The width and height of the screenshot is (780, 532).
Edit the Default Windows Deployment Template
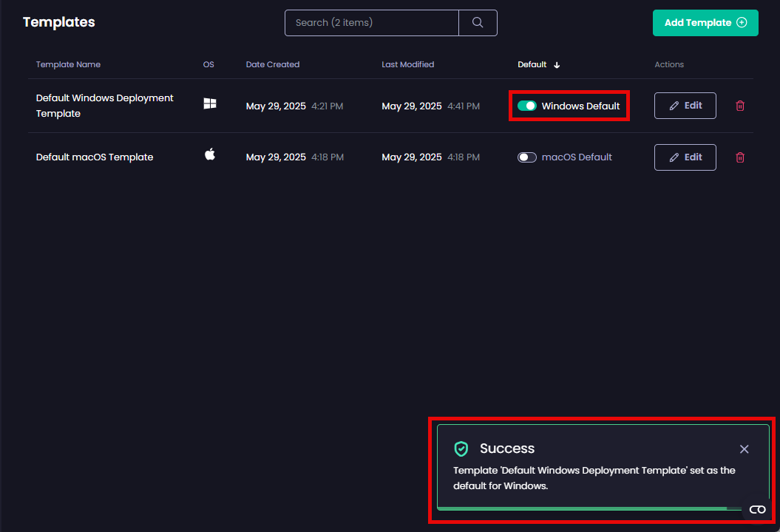point(685,106)
